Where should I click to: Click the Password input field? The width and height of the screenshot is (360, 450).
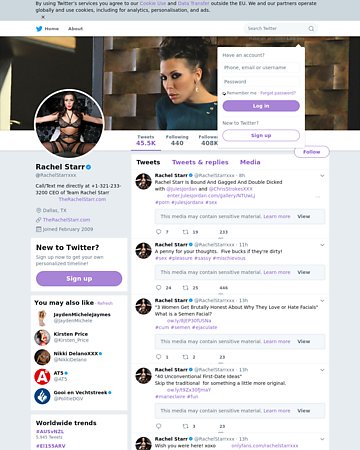click(x=261, y=82)
